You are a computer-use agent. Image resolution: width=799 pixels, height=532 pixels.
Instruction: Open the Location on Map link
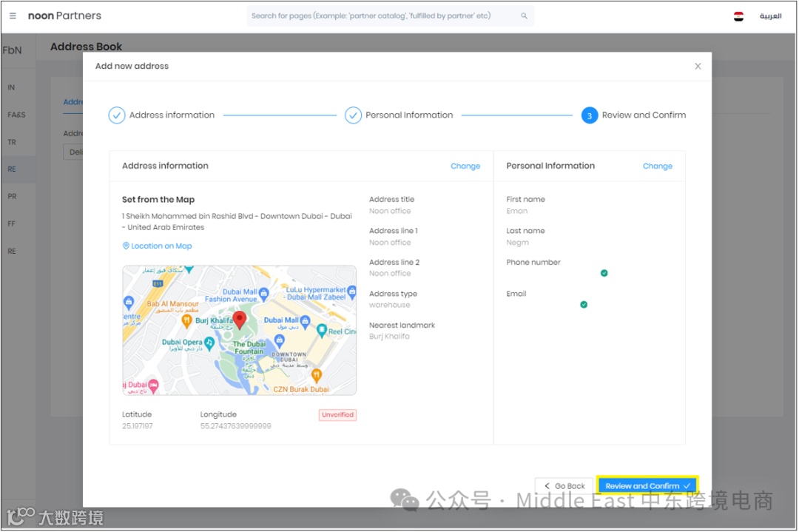pyautogui.click(x=158, y=246)
